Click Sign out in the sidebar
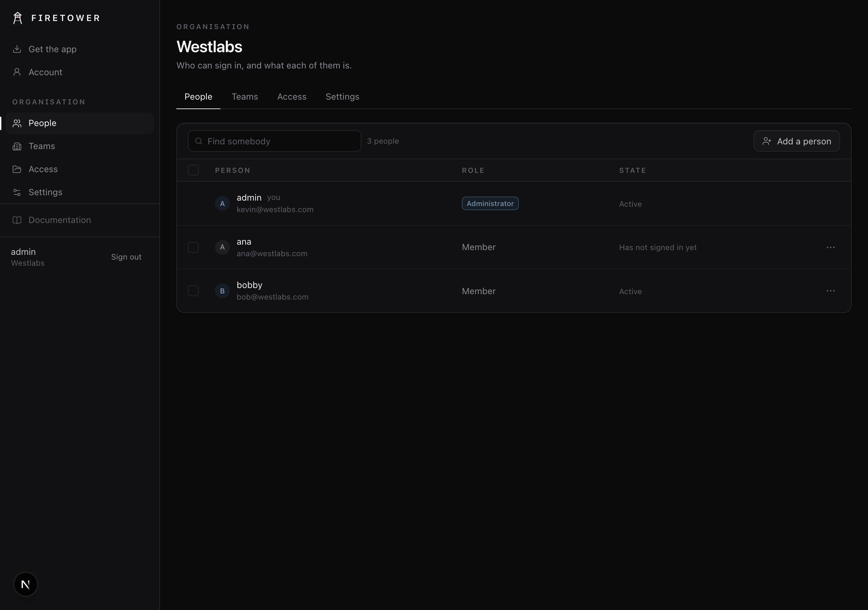The height and width of the screenshot is (610, 868). click(x=126, y=257)
